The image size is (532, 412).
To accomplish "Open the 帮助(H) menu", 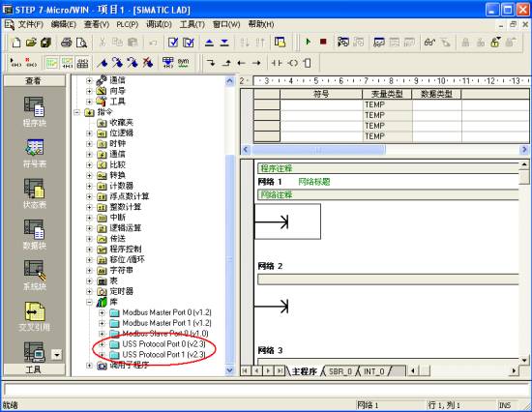I will click(x=261, y=24).
